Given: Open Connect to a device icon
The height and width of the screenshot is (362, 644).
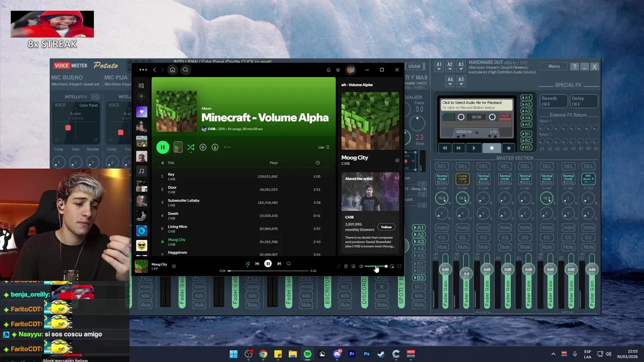Looking at the screenshot, I should (353, 266).
